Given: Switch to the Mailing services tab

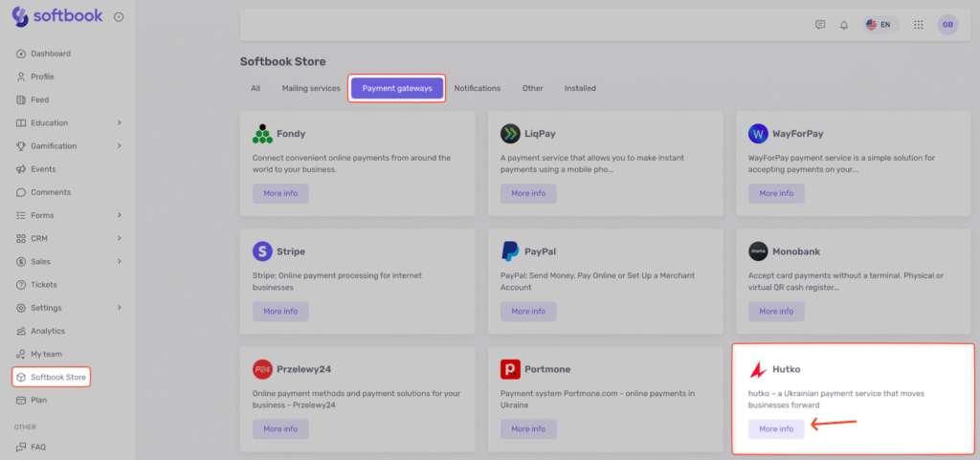Looking at the screenshot, I should [310, 88].
